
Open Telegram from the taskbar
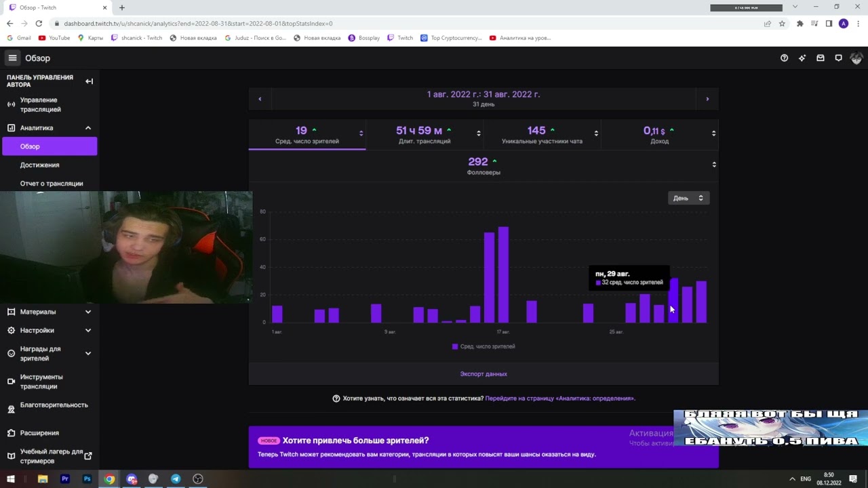tap(176, 479)
